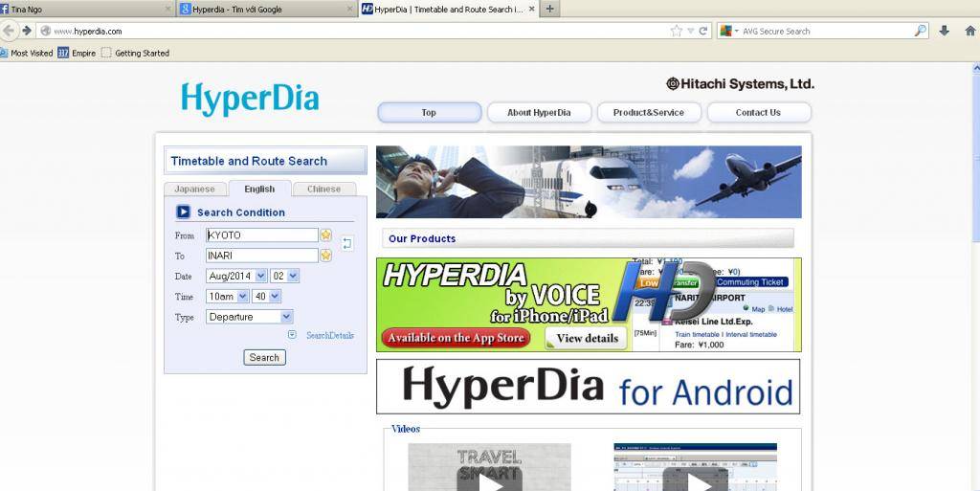Viewport: 980px width, 491px height.
Task: Click Available on the App Store badge
Action: (x=456, y=338)
